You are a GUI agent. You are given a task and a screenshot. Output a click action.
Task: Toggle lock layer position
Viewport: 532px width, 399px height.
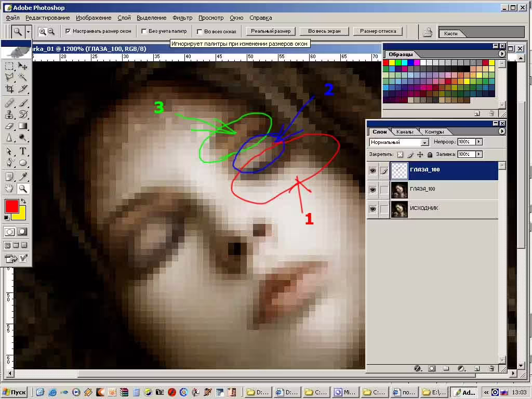[420, 155]
